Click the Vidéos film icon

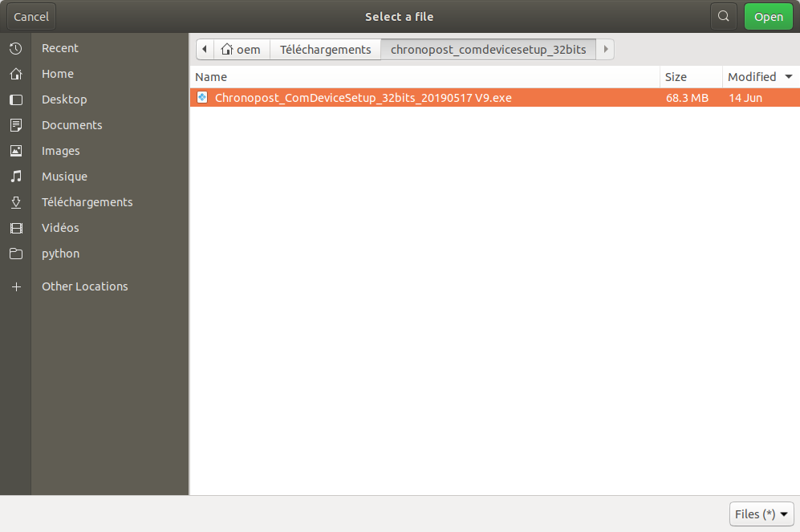pyautogui.click(x=15, y=228)
